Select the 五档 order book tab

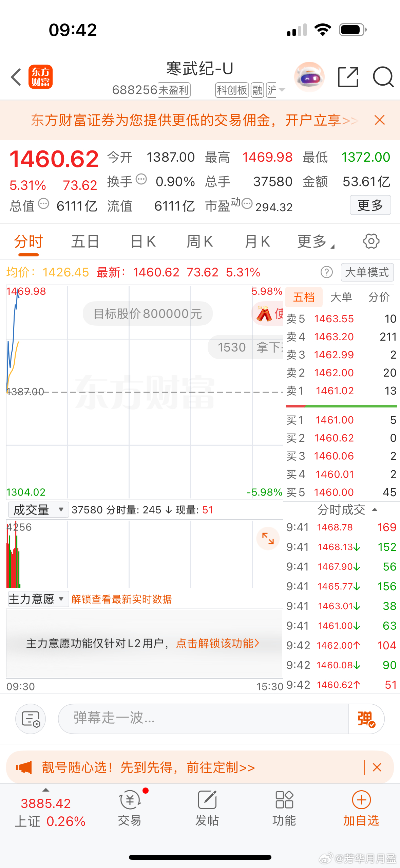[303, 297]
